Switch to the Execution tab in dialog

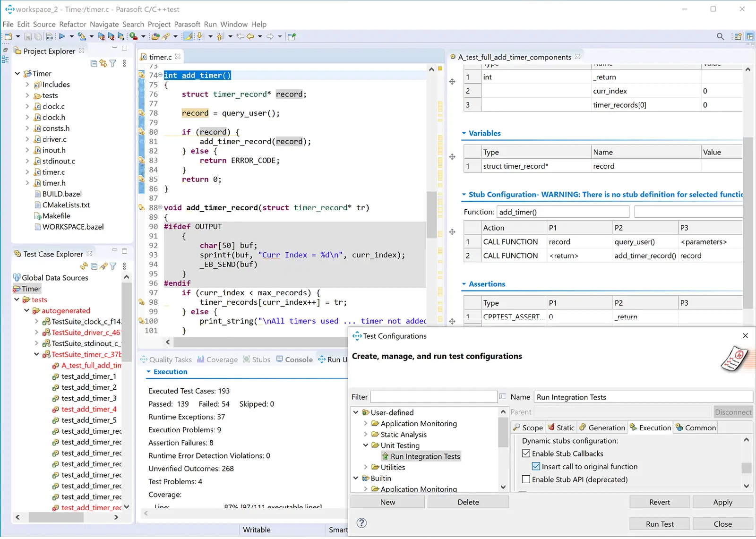[650, 428]
